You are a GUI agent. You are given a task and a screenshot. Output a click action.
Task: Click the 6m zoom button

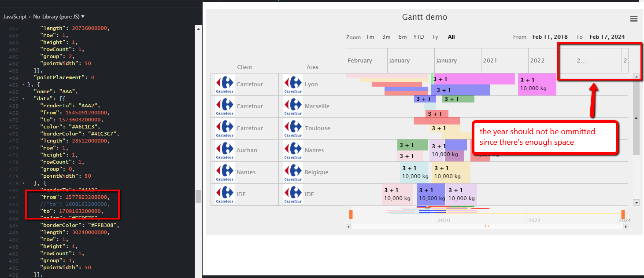click(x=402, y=37)
